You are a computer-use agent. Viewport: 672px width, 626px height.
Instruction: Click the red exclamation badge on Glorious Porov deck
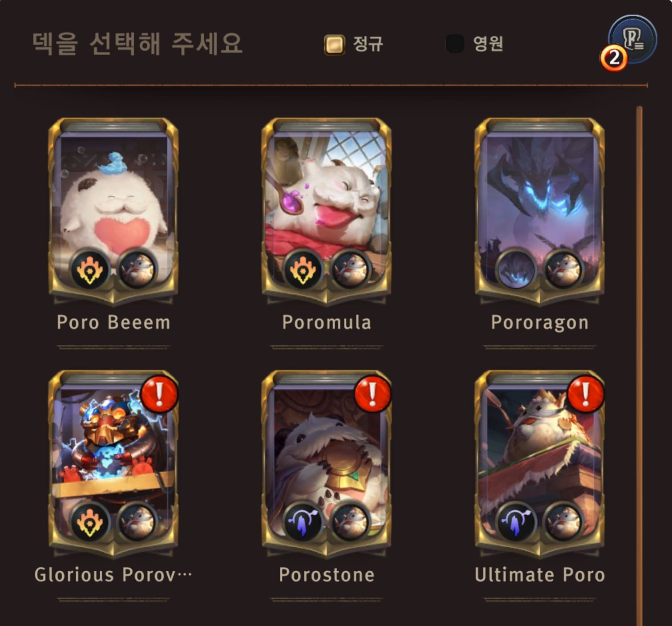click(x=159, y=394)
